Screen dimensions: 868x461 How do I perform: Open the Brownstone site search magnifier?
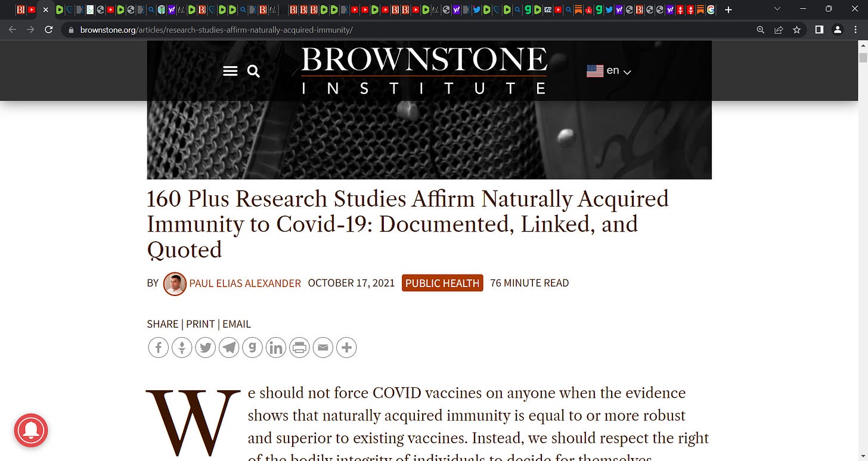[253, 71]
